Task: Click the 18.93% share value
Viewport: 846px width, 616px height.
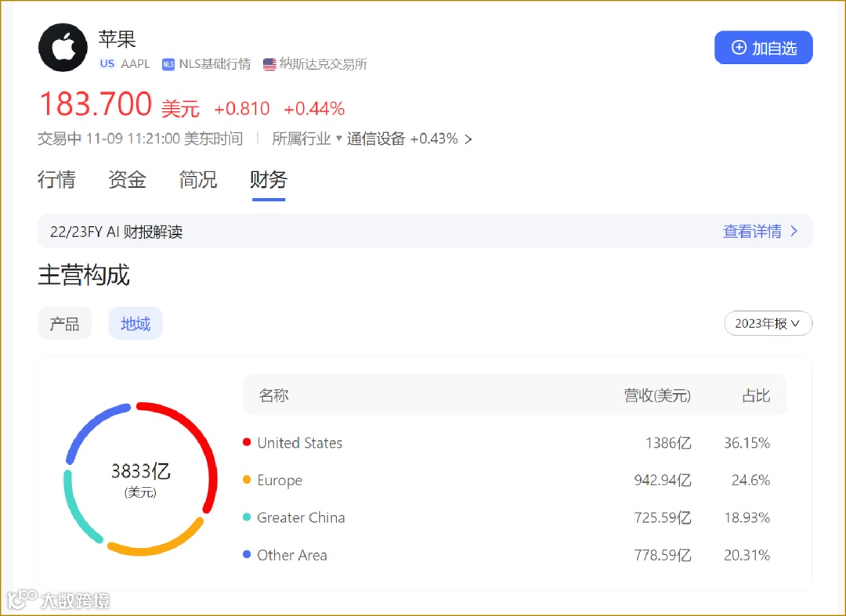Action: 747,517
